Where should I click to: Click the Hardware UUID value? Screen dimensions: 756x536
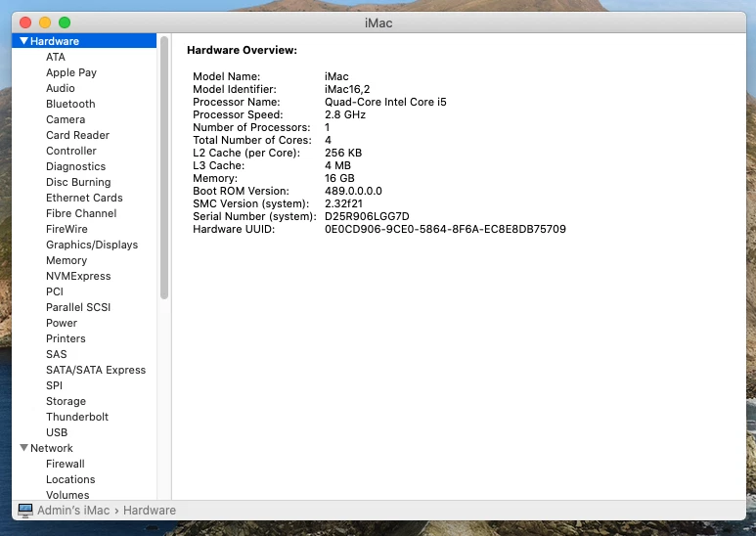tap(445, 229)
